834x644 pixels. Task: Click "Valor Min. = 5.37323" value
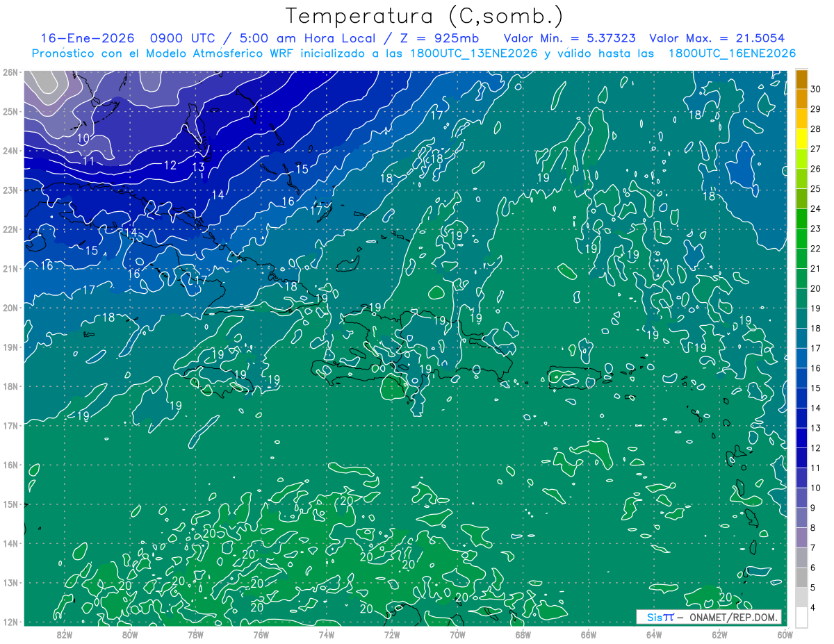tap(569, 38)
